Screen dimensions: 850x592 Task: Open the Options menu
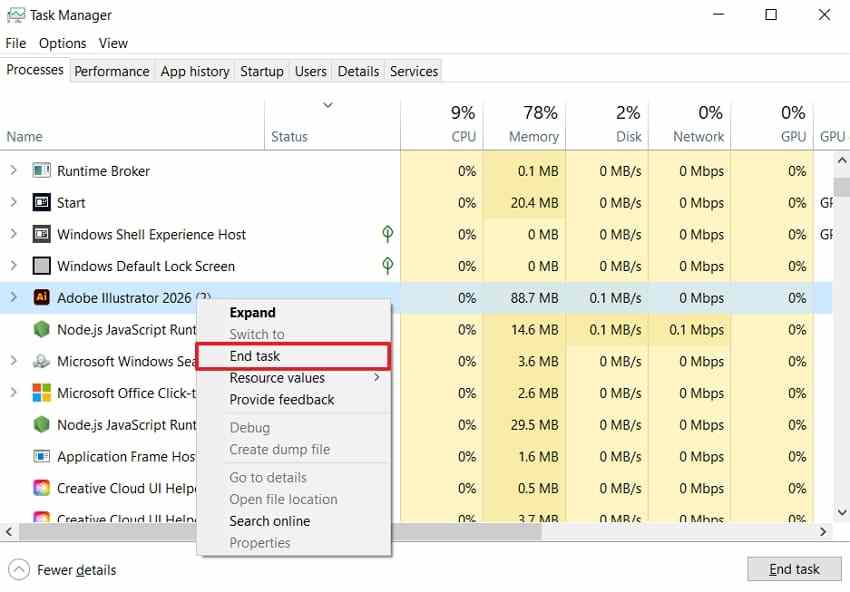pos(62,43)
